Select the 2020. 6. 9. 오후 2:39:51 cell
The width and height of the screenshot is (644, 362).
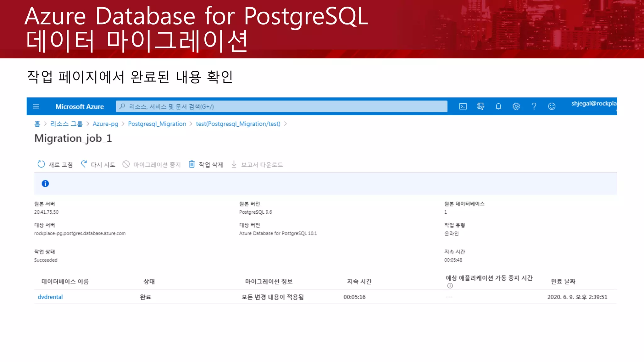pyautogui.click(x=577, y=297)
